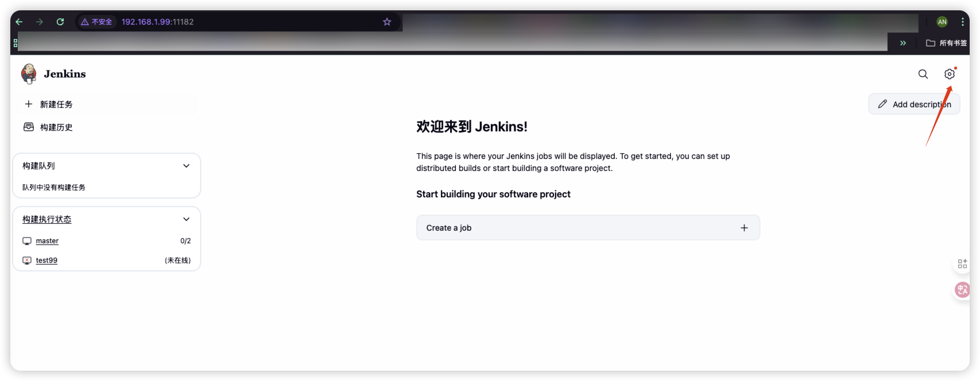Click the apps grid icon in bookmarks bar
The height and width of the screenshot is (381, 980).
[15, 43]
